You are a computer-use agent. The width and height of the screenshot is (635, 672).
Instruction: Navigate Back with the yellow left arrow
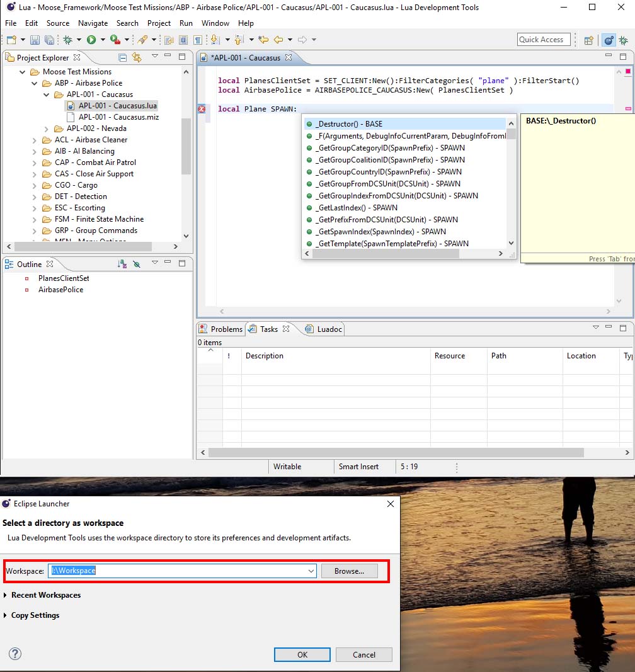pyautogui.click(x=278, y=40)
